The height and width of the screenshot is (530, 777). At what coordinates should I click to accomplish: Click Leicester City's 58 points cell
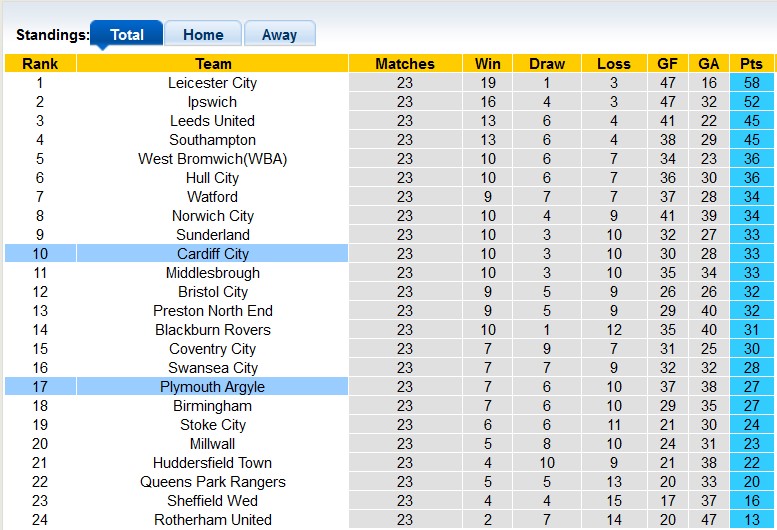click(751, 83)
